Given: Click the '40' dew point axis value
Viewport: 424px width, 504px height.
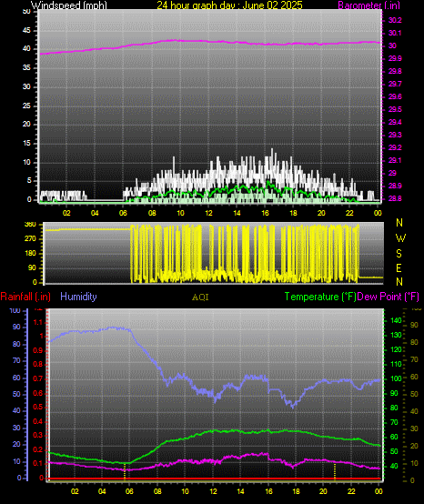Looking at the screenshot, I should point(414,411).
